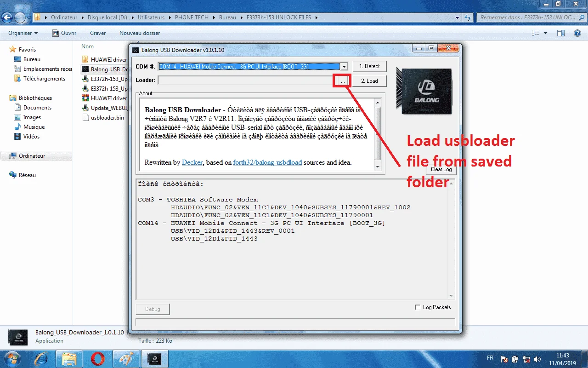This screenshot has height=368, width=588.
Task: Select Vidéos library in navigation pane
Action: click(31, 137)
